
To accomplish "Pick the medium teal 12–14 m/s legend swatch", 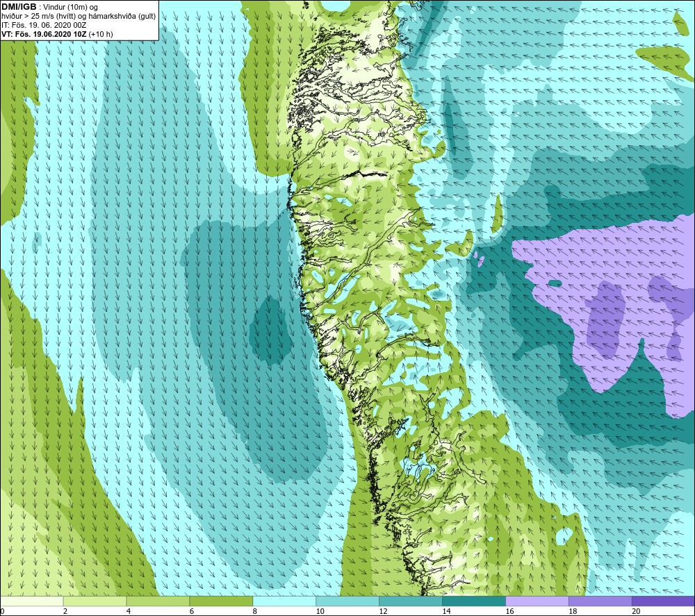I will pos(411,601).
